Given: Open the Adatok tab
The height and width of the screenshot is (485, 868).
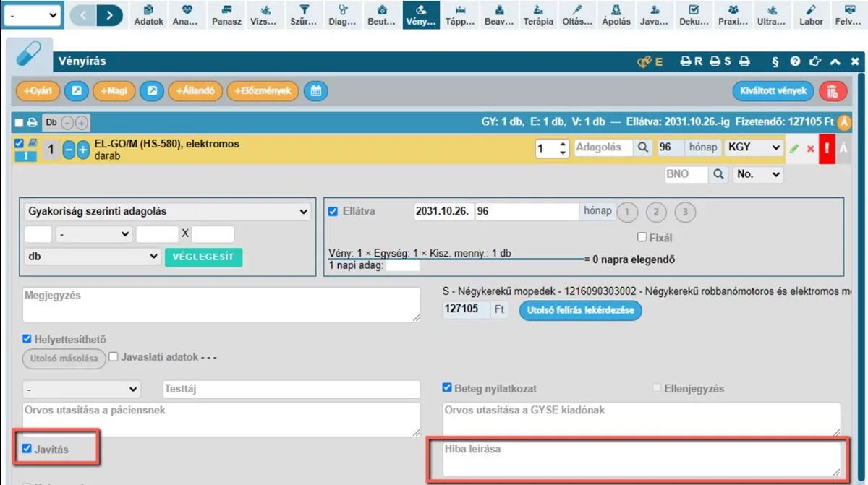Looking at the screenshot, I should pyautogui.click(x=148, y=14).
